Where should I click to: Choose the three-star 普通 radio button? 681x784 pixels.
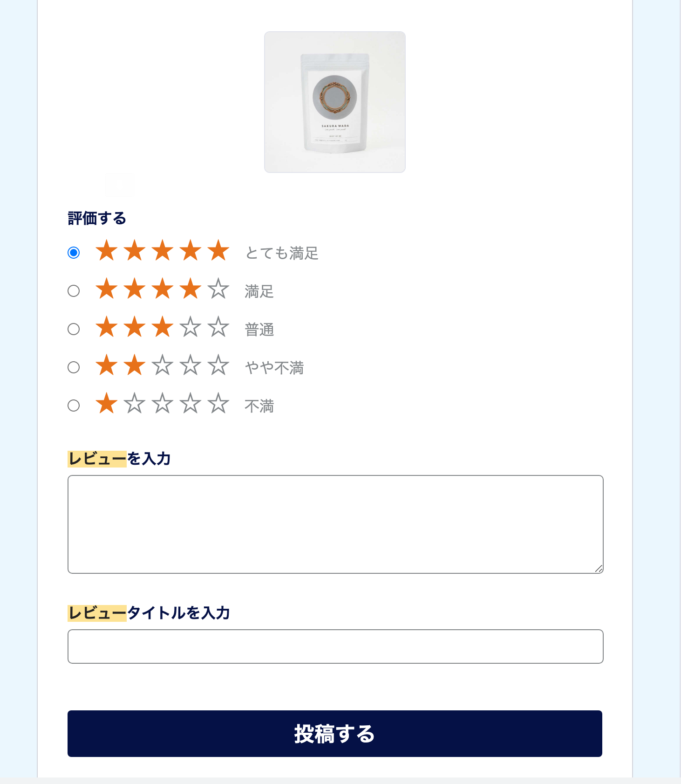pyautogui.click(x=74, y=329)
